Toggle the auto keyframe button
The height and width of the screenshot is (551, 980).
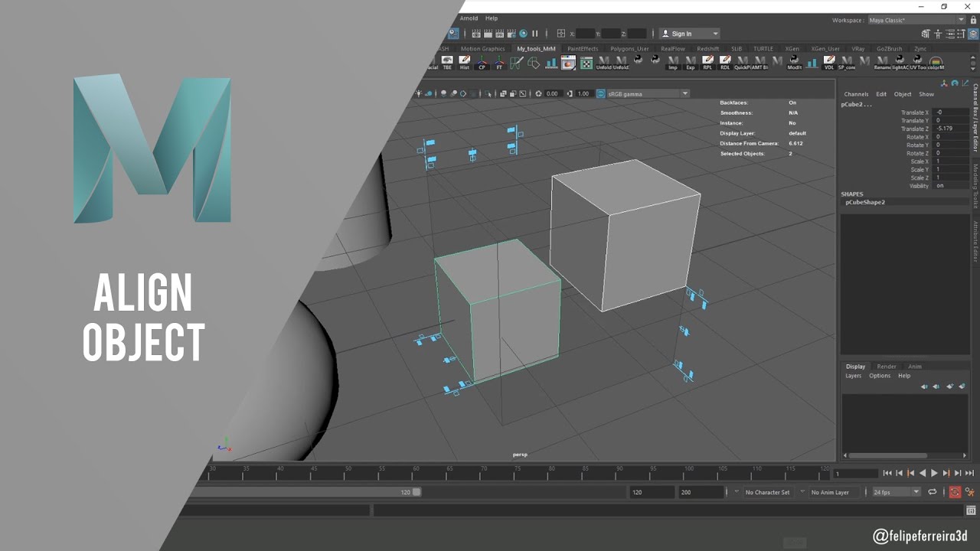point(955,492)
